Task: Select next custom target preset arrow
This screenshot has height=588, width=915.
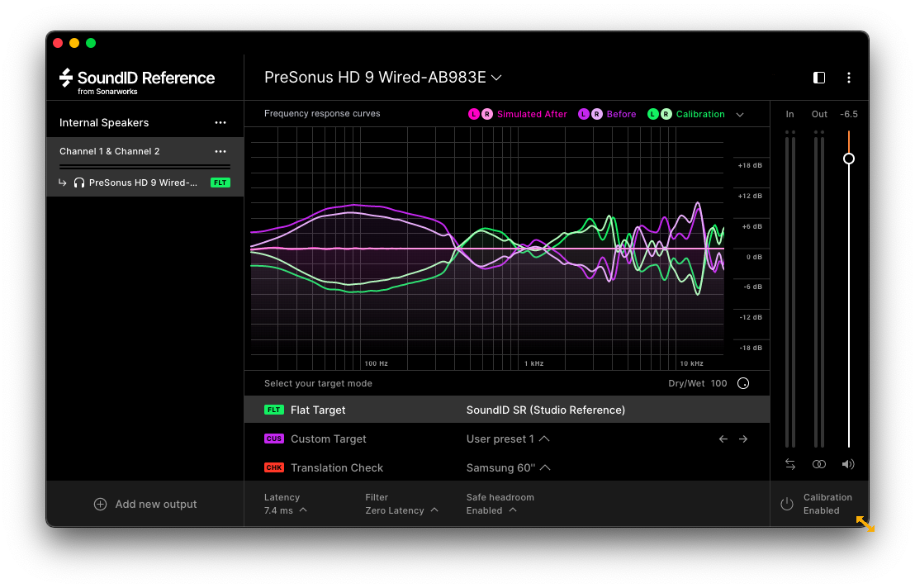Action: click(743, 439)
